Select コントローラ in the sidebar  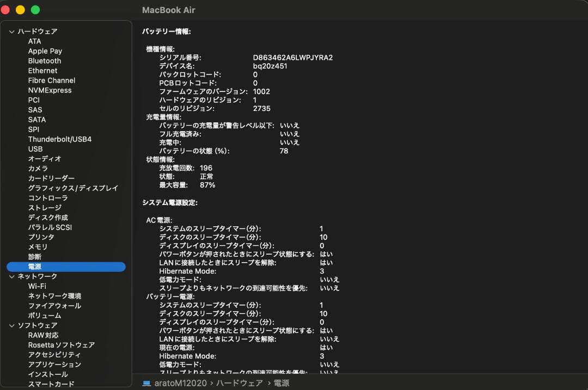pyautogui.click(x=47, y=198)
